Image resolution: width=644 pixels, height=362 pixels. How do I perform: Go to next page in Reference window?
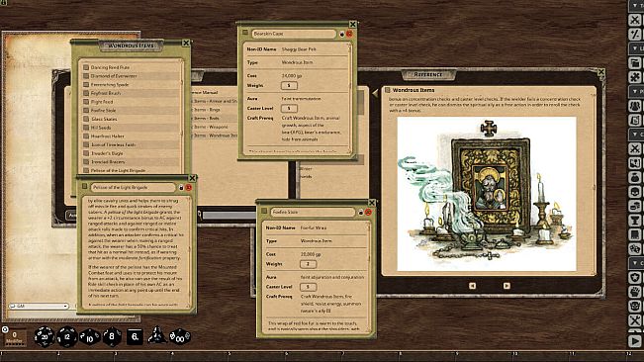(506, 286)
